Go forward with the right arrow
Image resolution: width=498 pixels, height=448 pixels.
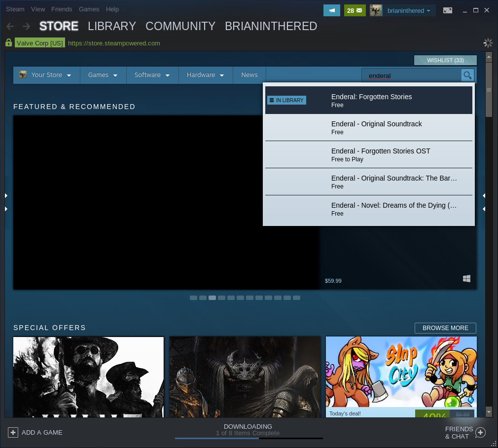click(26, 26)
